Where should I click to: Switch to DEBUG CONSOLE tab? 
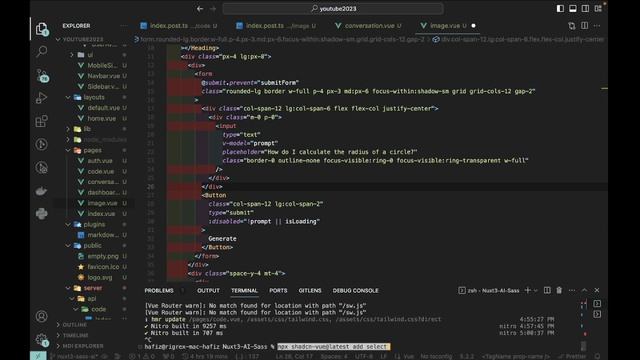click(x=356, y=291)
